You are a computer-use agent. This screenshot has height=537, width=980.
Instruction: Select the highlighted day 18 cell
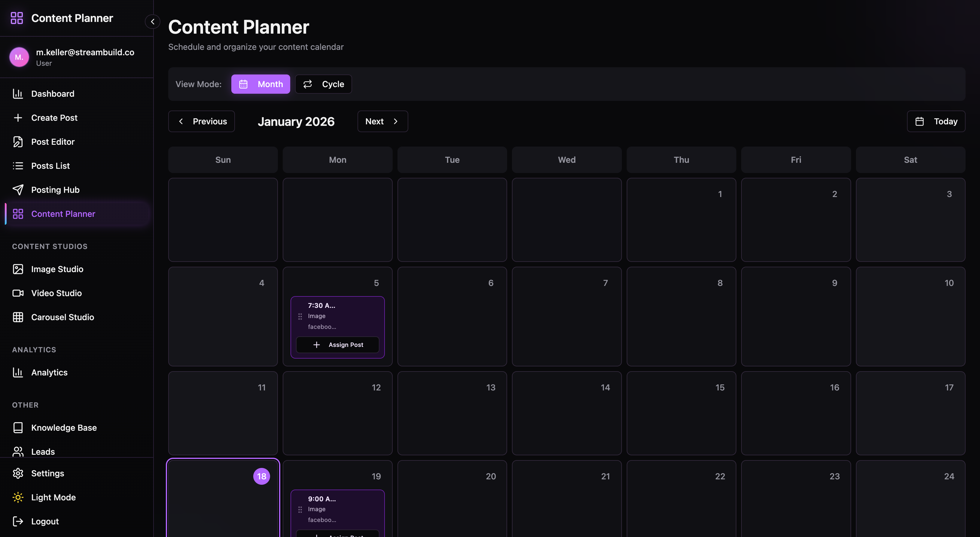point(223,502)
